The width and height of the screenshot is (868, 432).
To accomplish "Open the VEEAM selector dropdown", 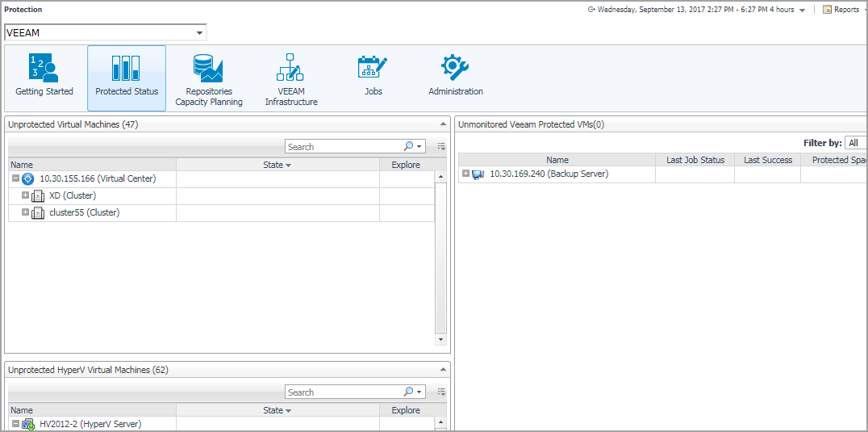I will pos(199,33).
